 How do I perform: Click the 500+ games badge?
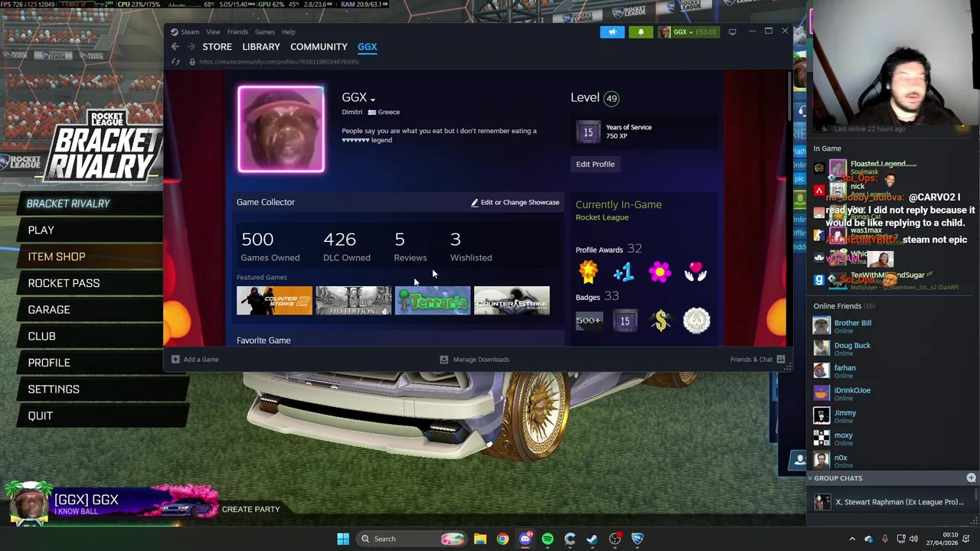pyautogui.click(x=589, y=321)
